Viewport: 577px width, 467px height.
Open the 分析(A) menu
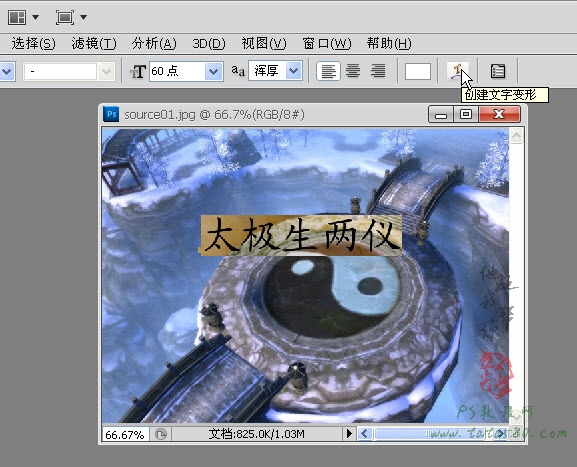[154, 43]
